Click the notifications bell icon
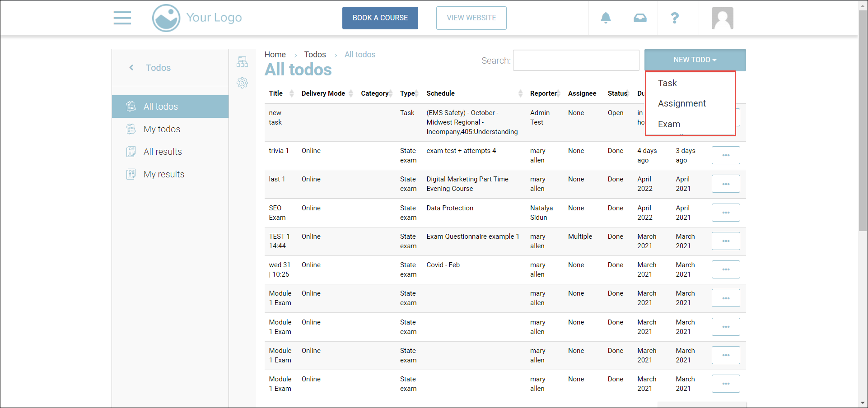 coord(606,18)
